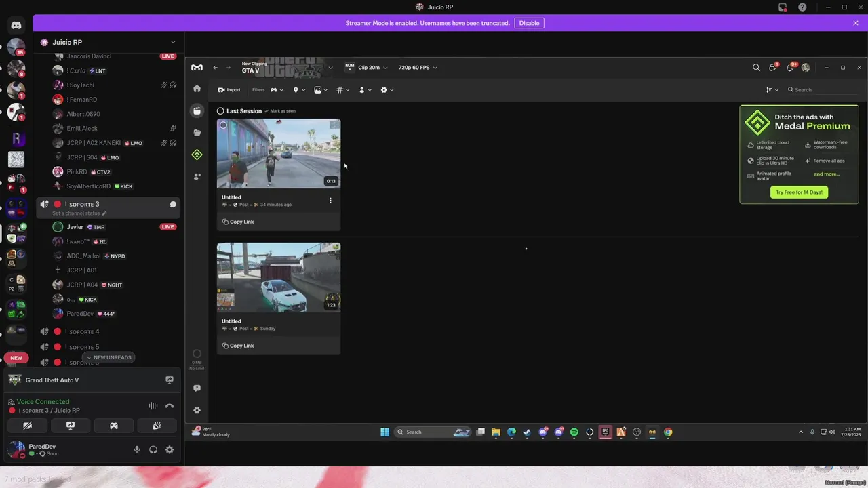The width and height of the screenshot is (868, 488).
Task: Jump to New Unreads in channel list
Action: tap(108, 357)
